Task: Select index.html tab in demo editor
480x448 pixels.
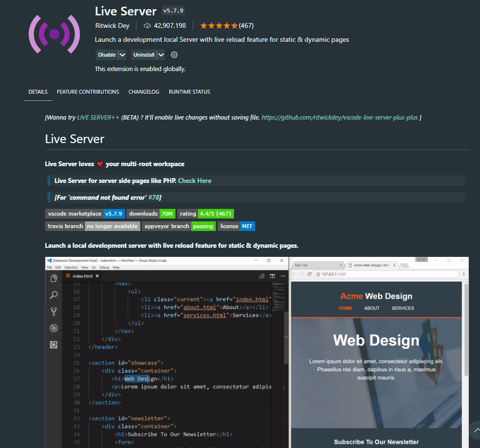Action: (x=82, y=276)
